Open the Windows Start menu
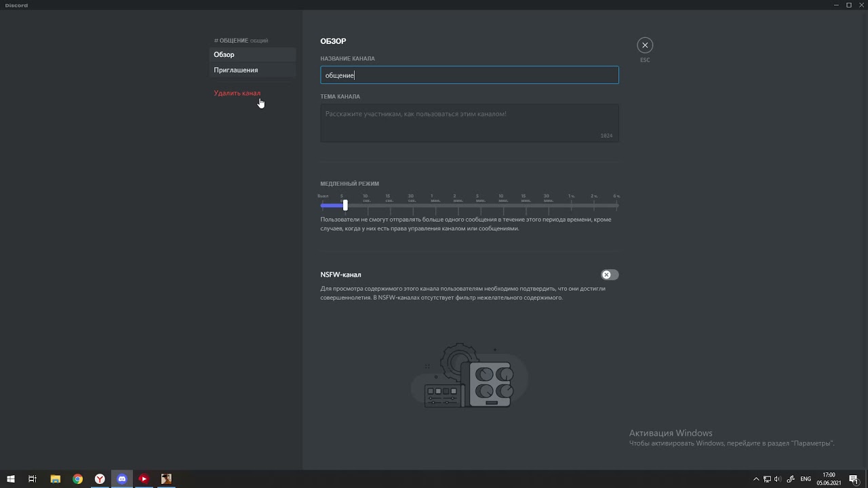Image resolution: width=868 pixels, height=488 pixels. pyautogui.click(x=10, y=479)
